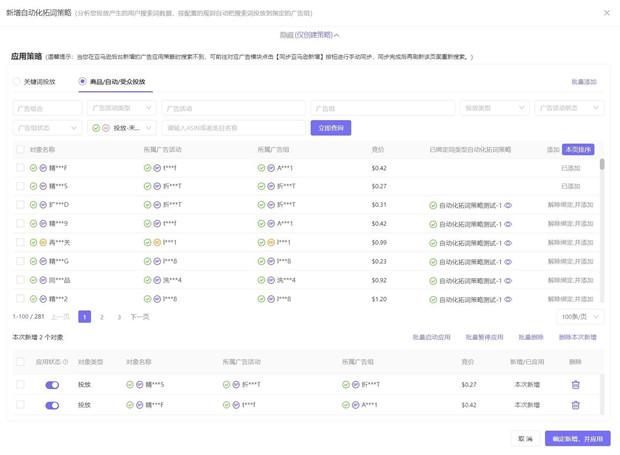Click the 本页排序 button
The width and height of the screenshot is (620, 455).
point(578,149)
